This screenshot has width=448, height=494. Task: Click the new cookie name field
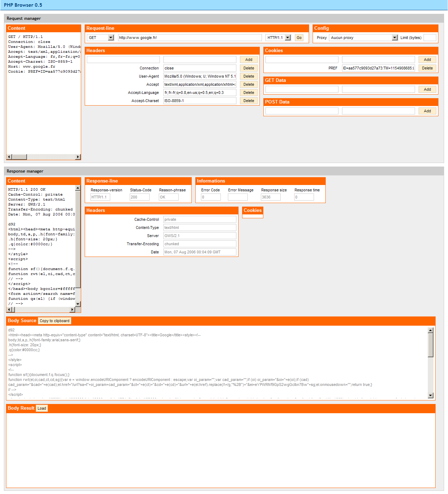(302, 60)
